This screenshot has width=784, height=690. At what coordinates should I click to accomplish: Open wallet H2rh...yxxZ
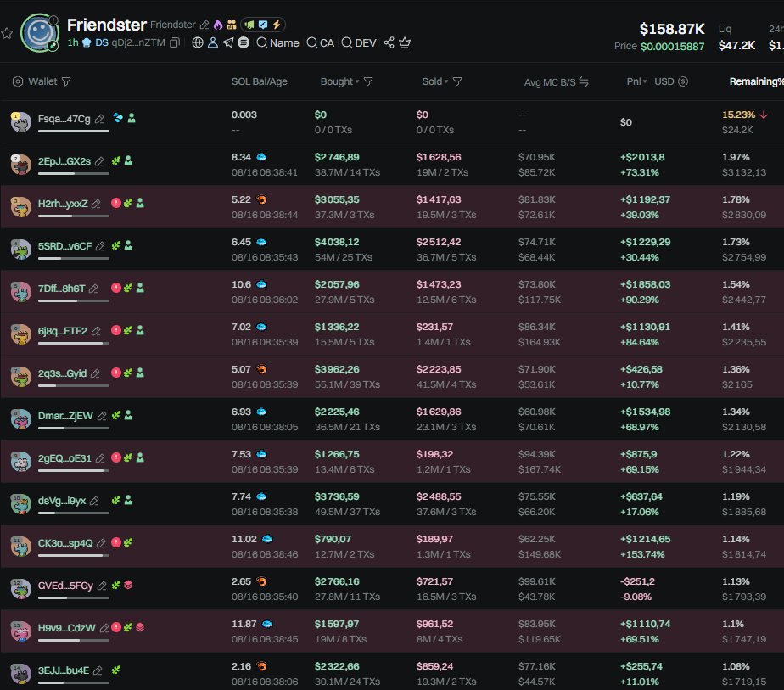(63, 204)
